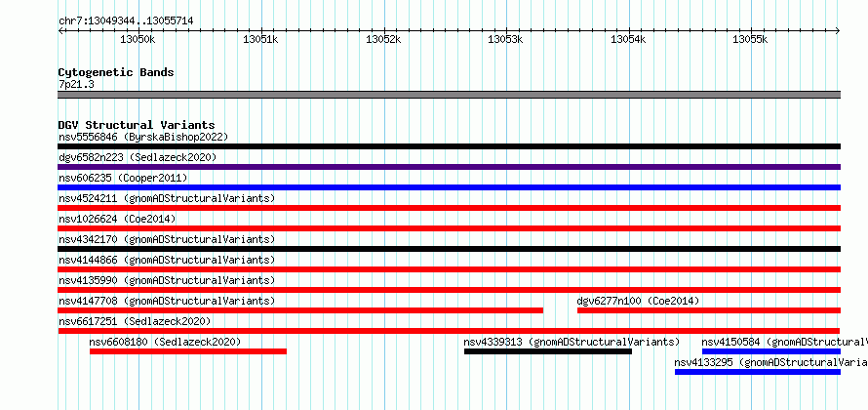Open nsv1026624 (Coe2014) label
This screenshot has width=868, height=410.
(x=117, y=219)
